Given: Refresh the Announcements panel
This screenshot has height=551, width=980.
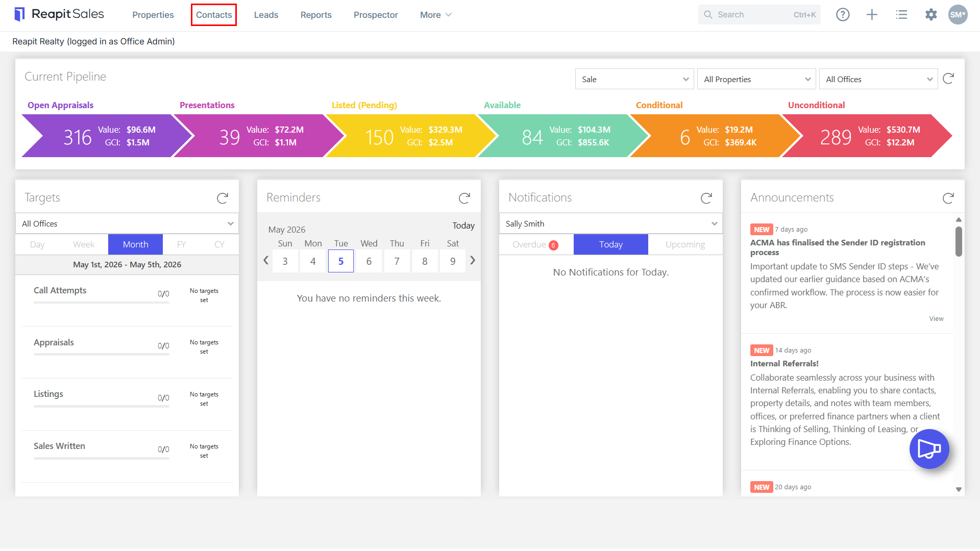Looking at the screenshot, I should [948, 198].
